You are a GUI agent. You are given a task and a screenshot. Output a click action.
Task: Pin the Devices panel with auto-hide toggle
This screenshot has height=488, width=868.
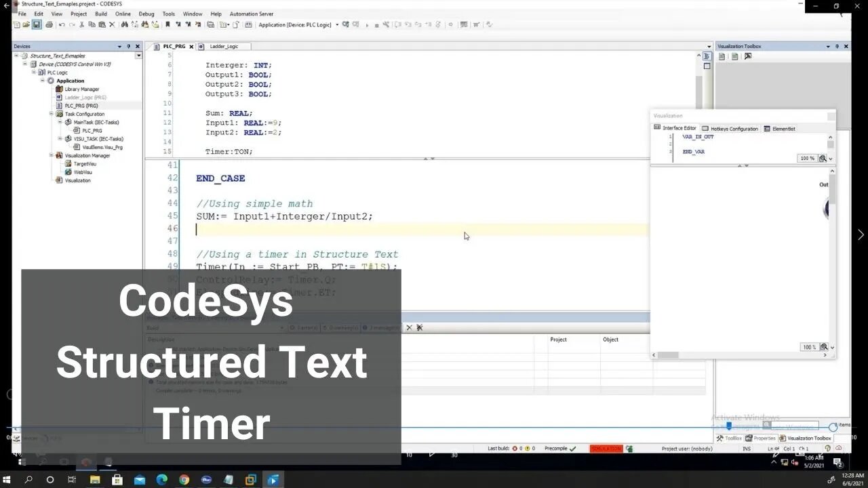pos(128,46)
